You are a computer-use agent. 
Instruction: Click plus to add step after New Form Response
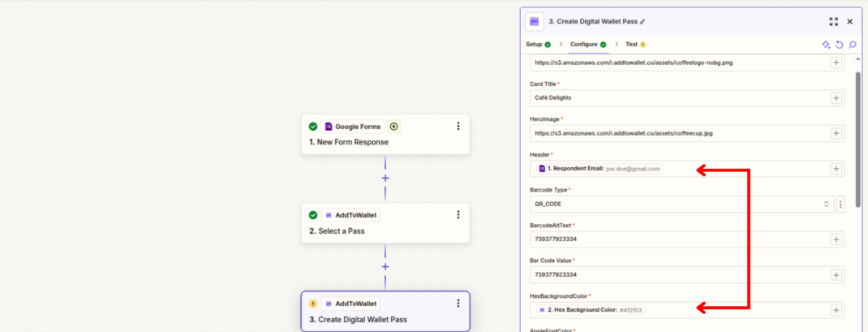click(385, 178)
